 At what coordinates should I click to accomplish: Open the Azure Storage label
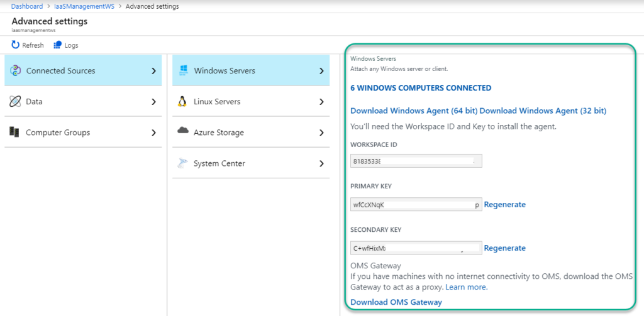click(x=219, y=133)
